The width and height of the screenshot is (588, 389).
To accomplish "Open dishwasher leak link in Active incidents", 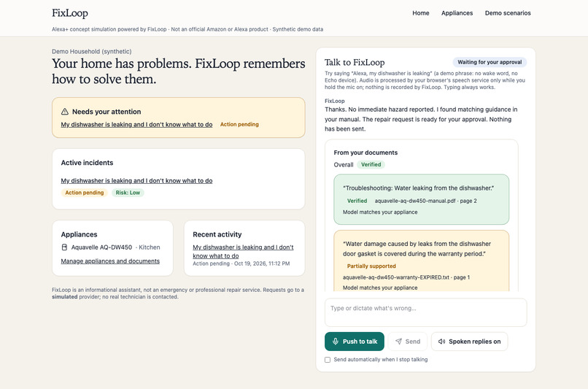I will point(136,181).
